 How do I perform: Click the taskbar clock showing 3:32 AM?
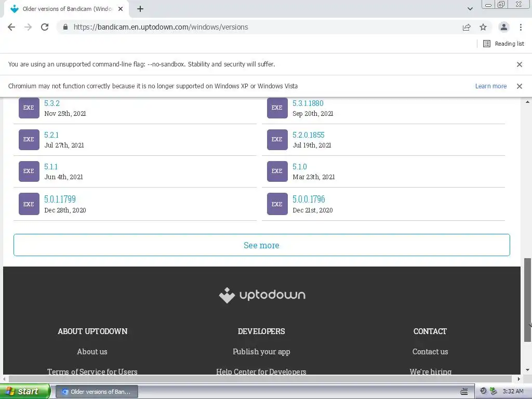click(x=513, y=392)
